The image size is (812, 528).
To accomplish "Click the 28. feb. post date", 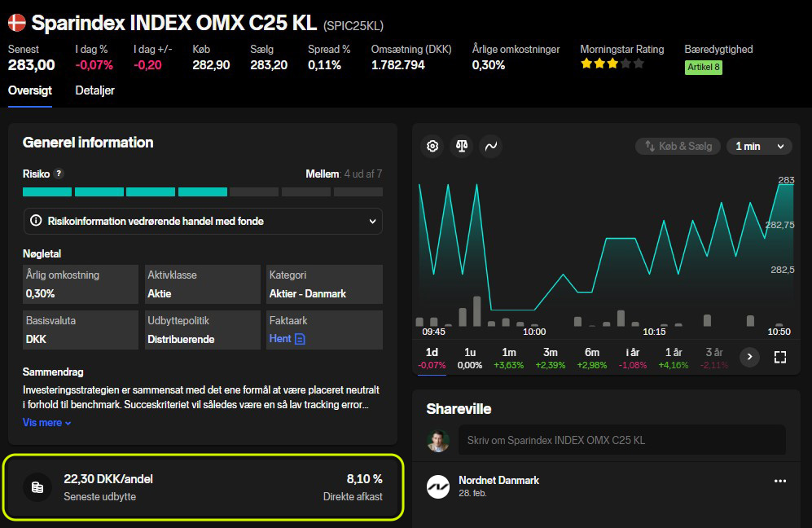I will coord(472,493).
